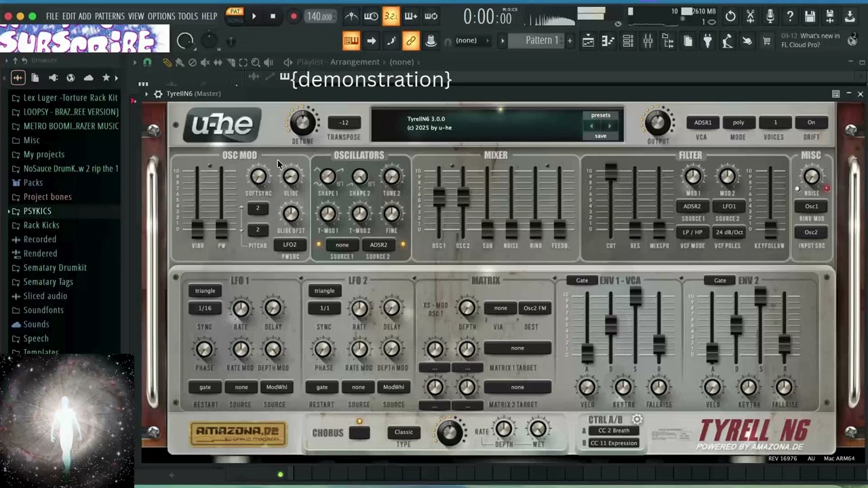Click the presets button
This screenshot has height=488, width=868.
point(600,115)
